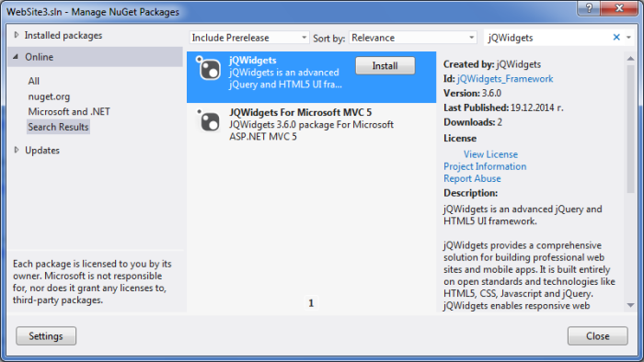Open the search box history dropdown arrow
Viewport: 644px width, 362px height.
(x=628, y=38)
